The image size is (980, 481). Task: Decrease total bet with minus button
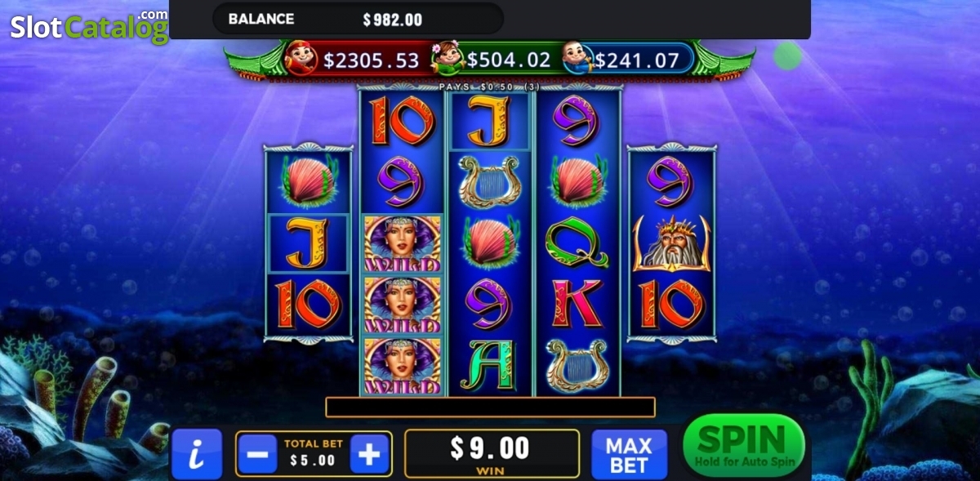258,454
